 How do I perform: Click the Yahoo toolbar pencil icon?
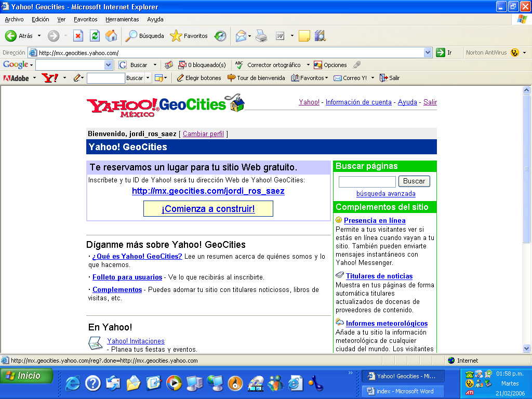tap(77, 78)
